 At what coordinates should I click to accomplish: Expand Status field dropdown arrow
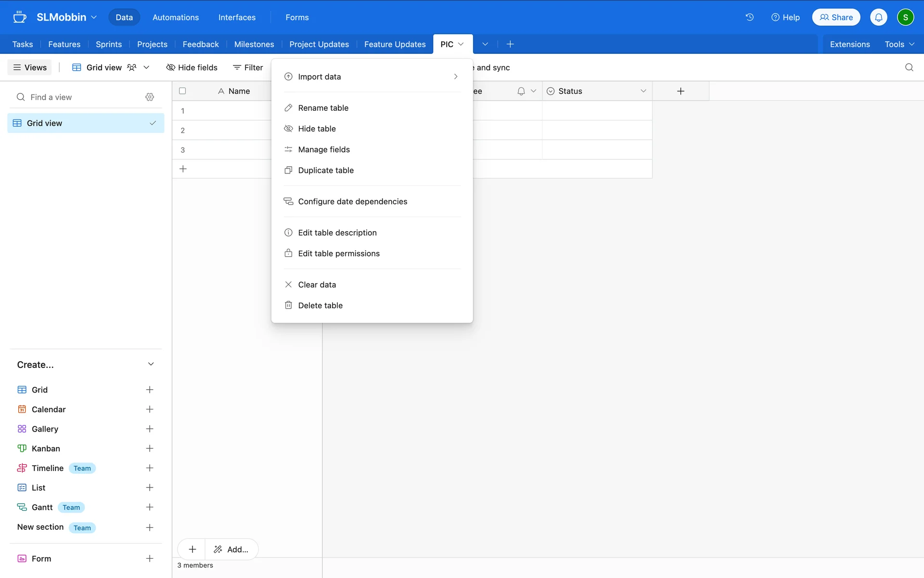click(x=643, y=91)
